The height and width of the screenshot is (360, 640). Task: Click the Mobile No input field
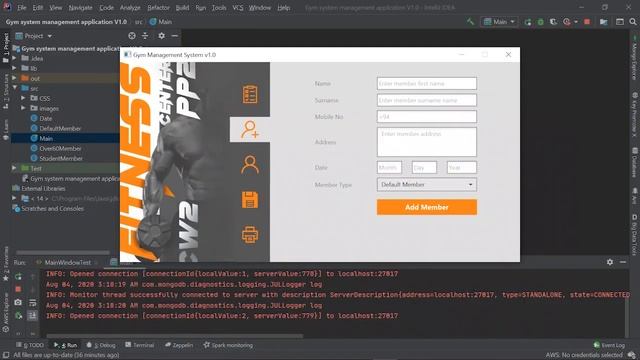pyautogui.click(x=427, y=117)
